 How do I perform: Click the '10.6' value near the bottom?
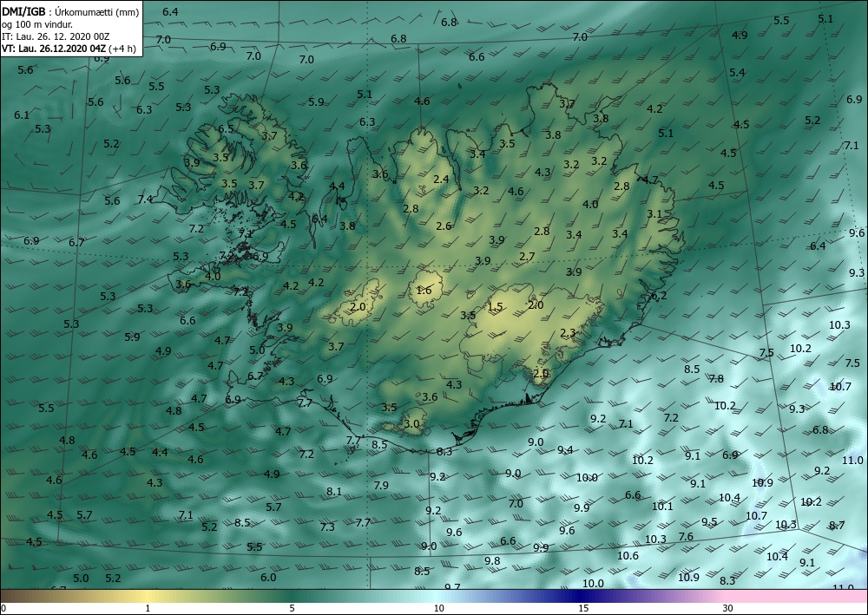pos(628,556)
